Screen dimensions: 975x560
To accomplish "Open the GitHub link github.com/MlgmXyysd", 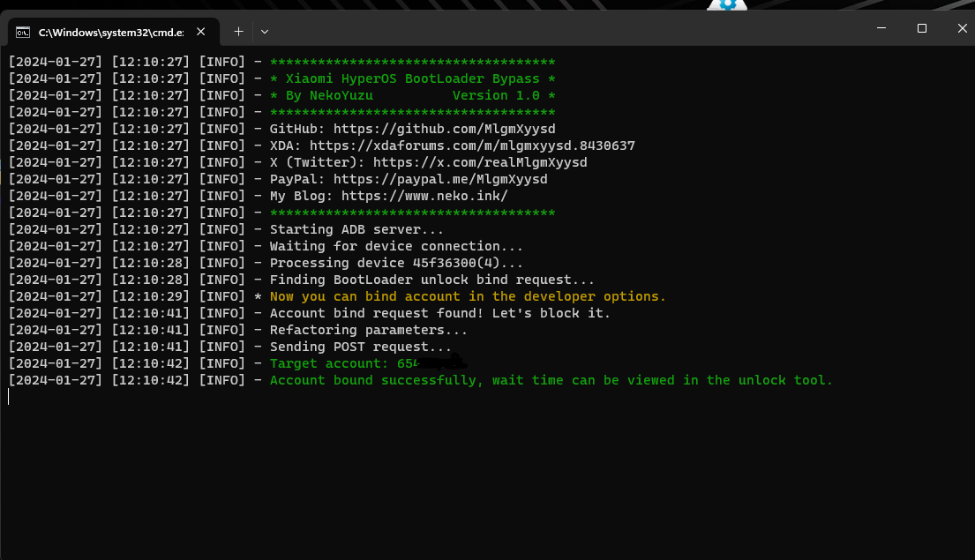I will (x=445, y=130).
